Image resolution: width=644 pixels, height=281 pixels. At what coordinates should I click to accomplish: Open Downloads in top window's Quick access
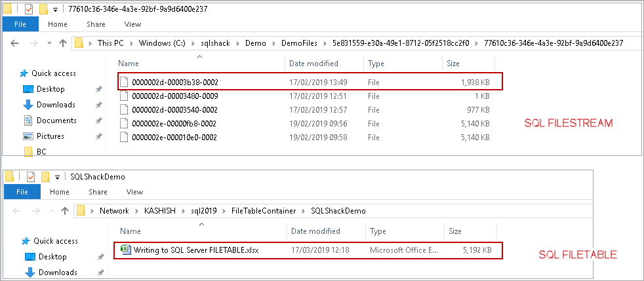coord(56,105)
